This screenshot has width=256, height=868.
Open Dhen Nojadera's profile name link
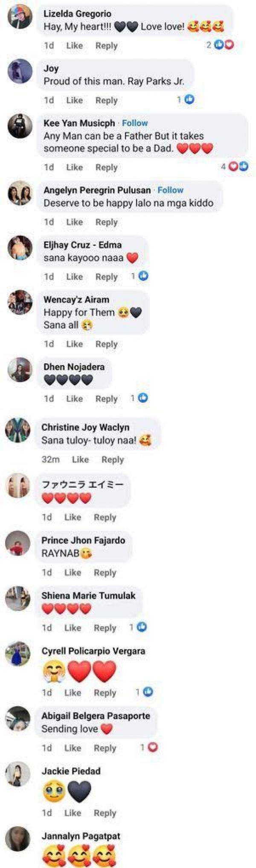(74, 367)
